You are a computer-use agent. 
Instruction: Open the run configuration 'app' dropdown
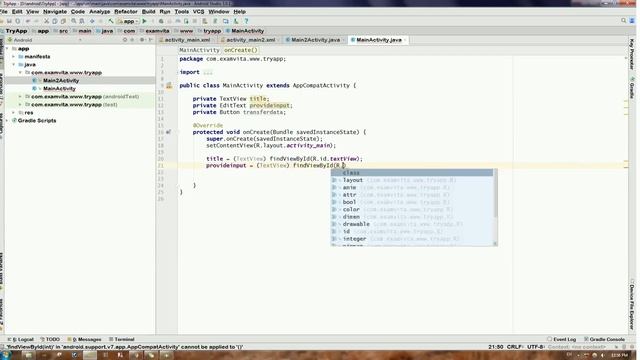pyautogui.click(x=128, y=21)
